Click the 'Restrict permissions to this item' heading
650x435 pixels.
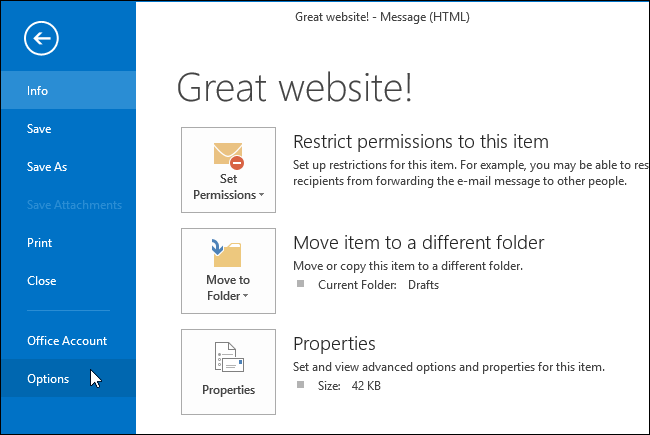point(421,142)
